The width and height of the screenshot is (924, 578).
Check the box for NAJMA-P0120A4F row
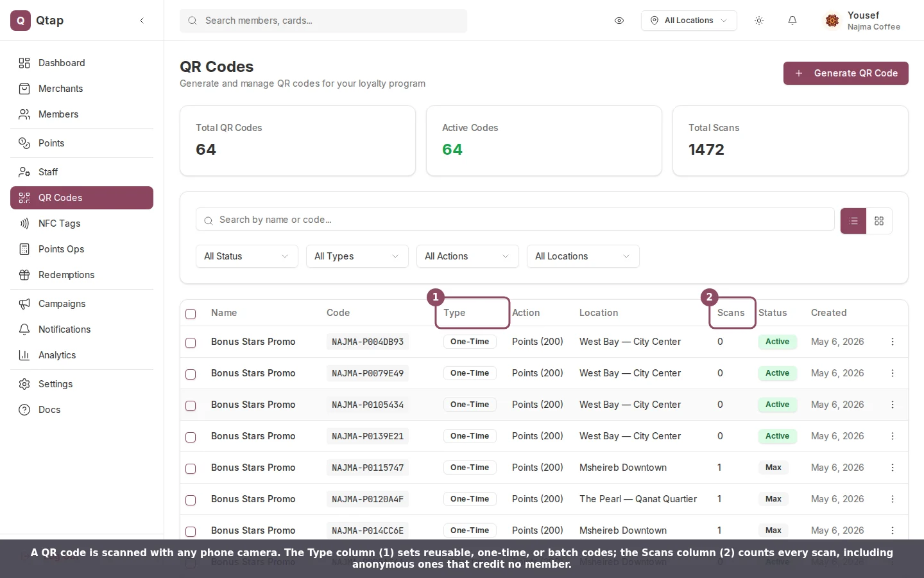click(191, 500)
